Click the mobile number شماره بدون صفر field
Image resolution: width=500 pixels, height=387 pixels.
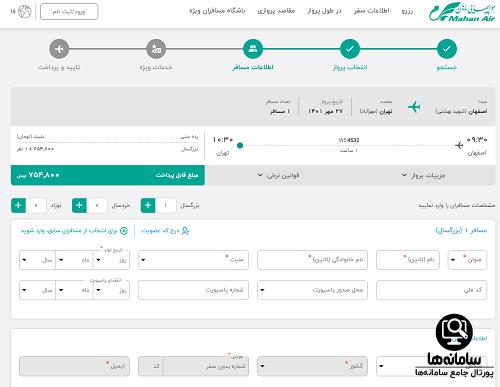point(206,366)
